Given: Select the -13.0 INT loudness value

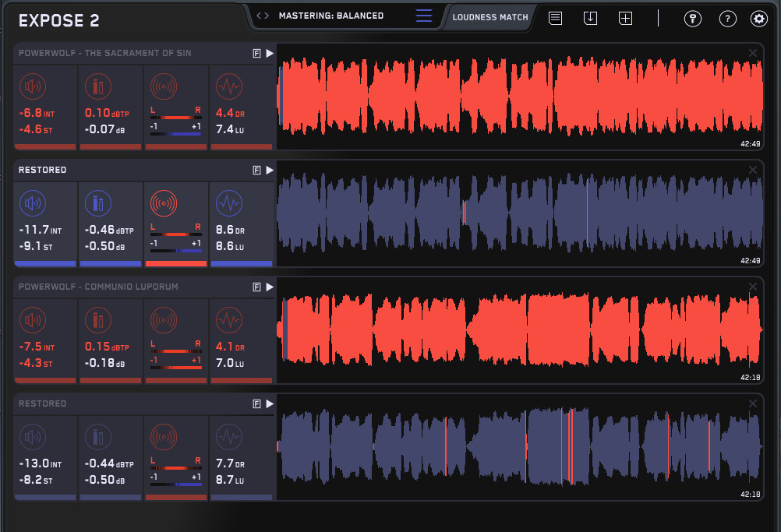Looking at the screenshot, I should (40, 463).
